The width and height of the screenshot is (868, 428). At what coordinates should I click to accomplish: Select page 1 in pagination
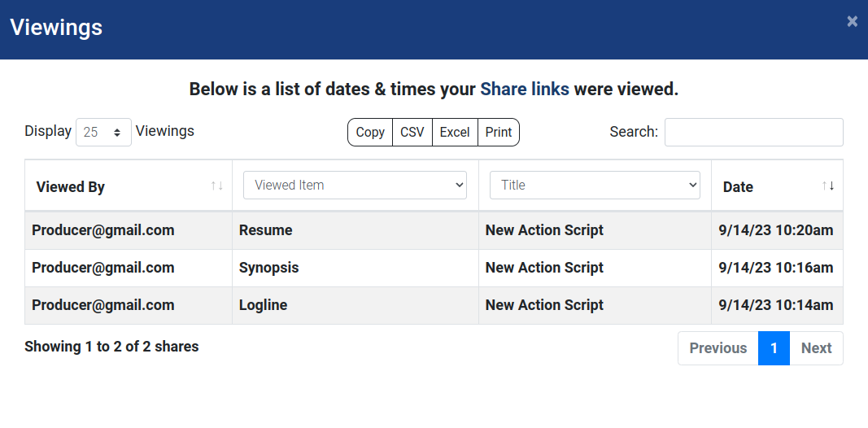774,348
